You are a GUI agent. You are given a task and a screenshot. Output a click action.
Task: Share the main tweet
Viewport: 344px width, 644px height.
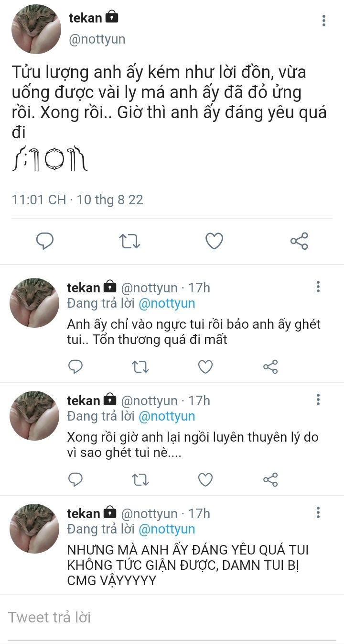299,241
